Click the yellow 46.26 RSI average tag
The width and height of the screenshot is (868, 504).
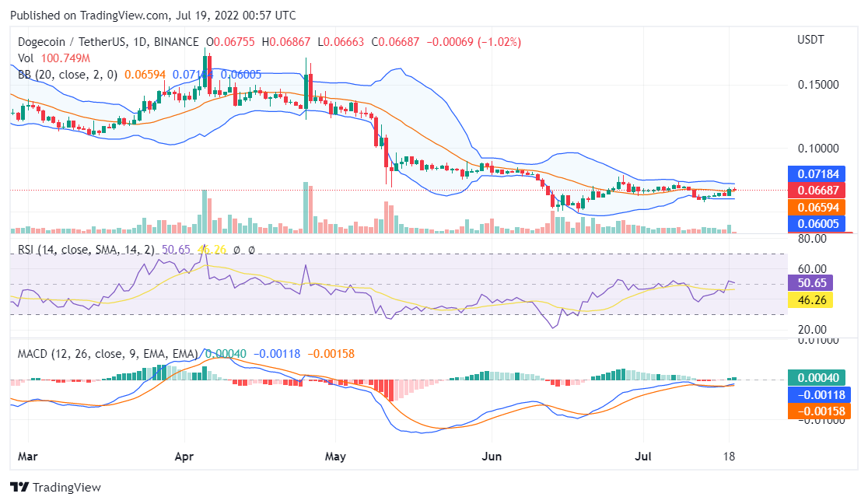coord(810,299)
